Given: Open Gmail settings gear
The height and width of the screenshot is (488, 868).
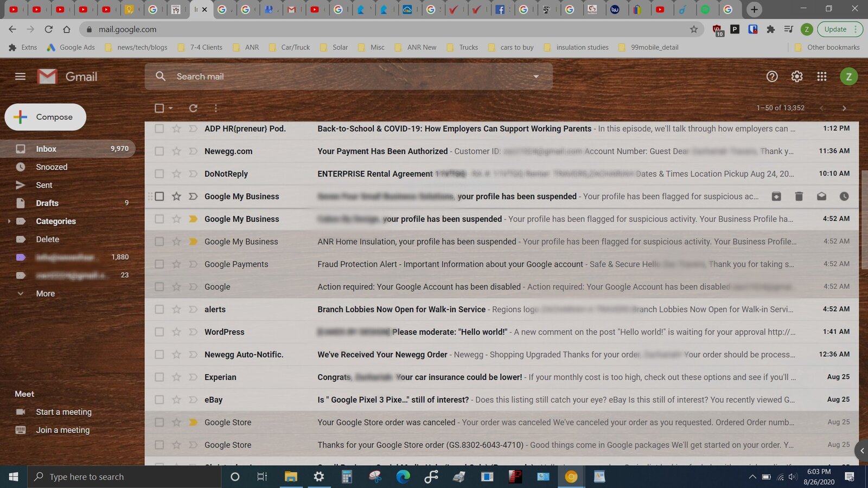Looking at the screenshot, I should pyautogui.click(x=797, y=76).
